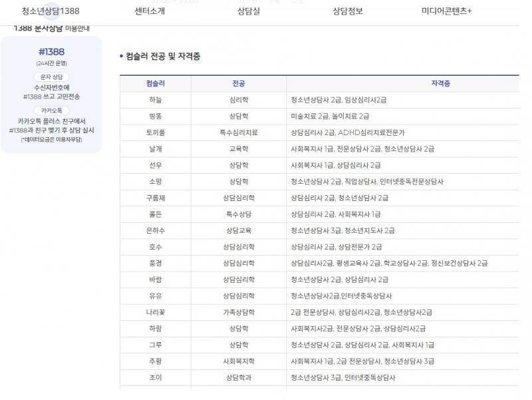Click the 문자 상담 pill label

[52, 77]
